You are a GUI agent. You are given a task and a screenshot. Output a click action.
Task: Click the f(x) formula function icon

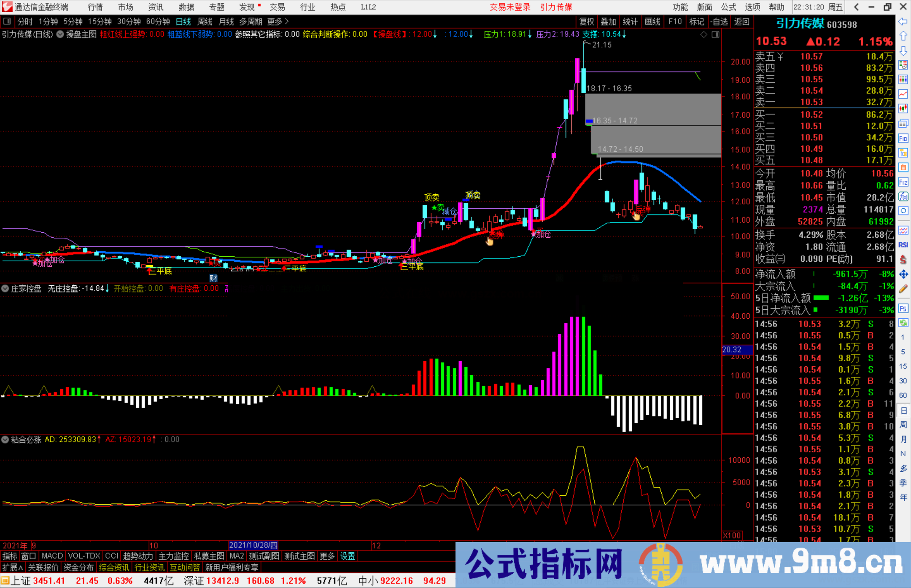[904, 195]
